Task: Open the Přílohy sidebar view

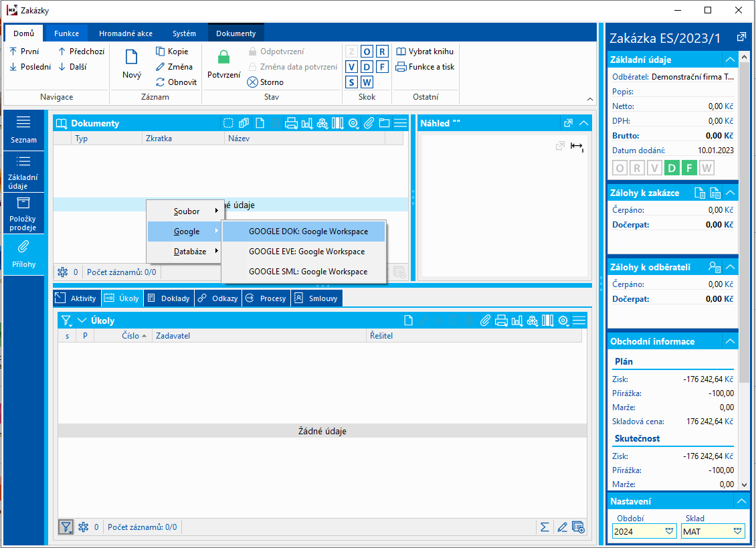Action: point(23,255)
